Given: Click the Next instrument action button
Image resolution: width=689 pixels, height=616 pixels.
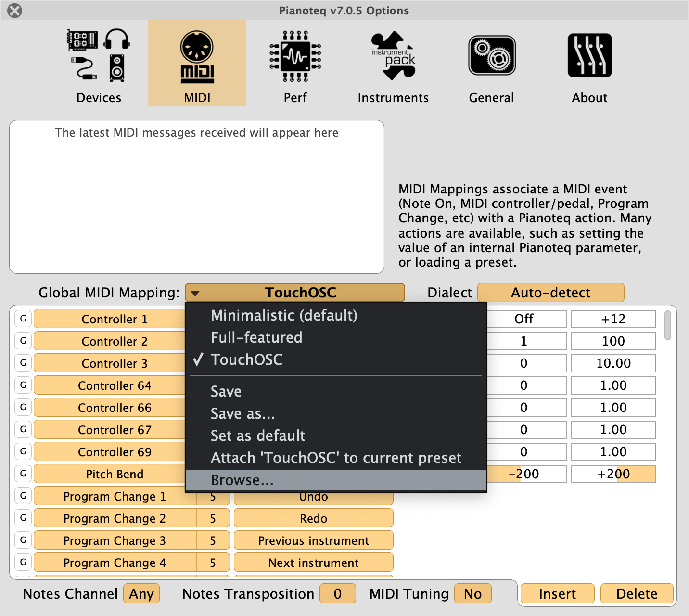Looking at the screenshot, I should pyautogui.click(x=314, y=563).
